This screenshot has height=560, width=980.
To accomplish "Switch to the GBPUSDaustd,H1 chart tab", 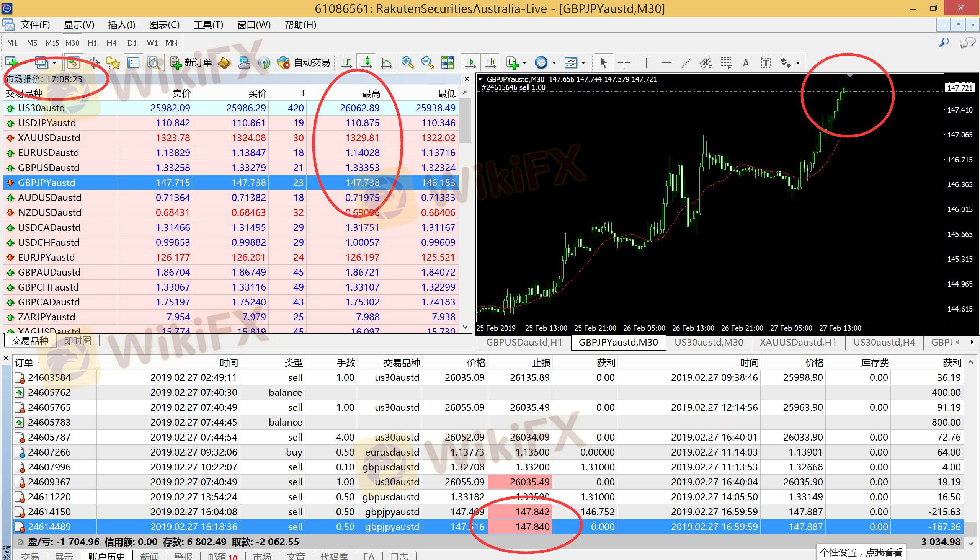I will pos(524,342).
